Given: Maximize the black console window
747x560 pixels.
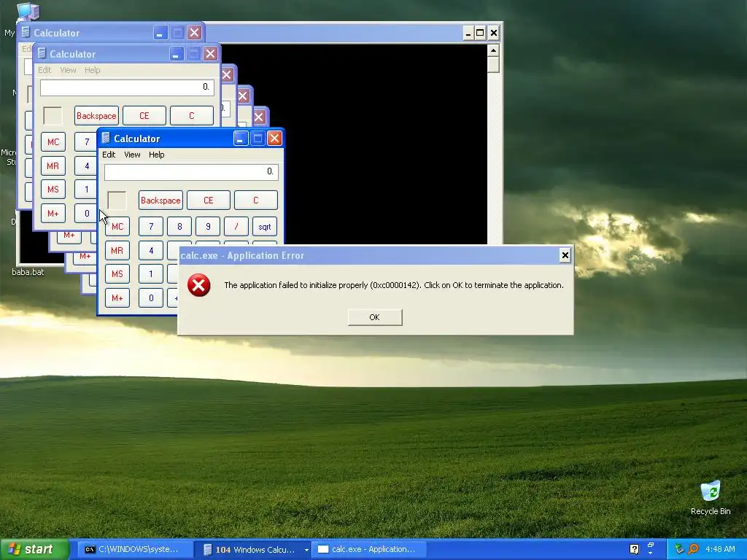Looking at the screenshot, I should (480, 33).
